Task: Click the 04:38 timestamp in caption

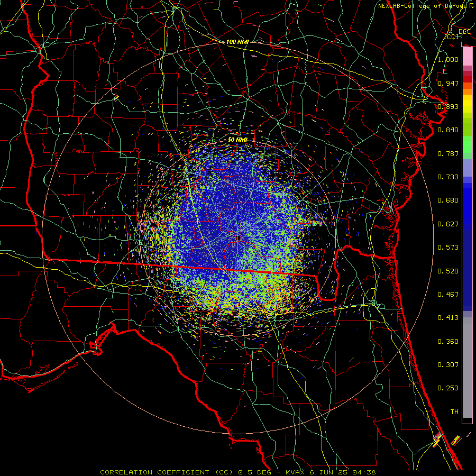Action: tap(364, 472)
